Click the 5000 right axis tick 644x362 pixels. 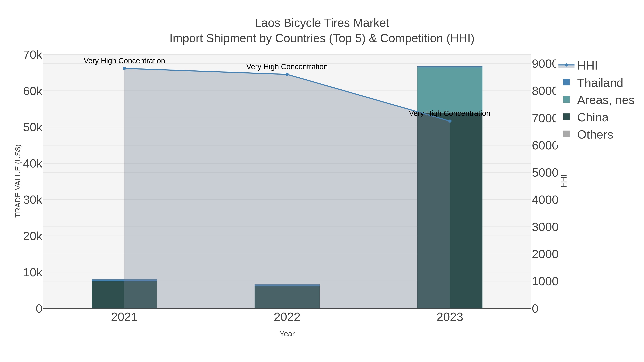point(545,173)
